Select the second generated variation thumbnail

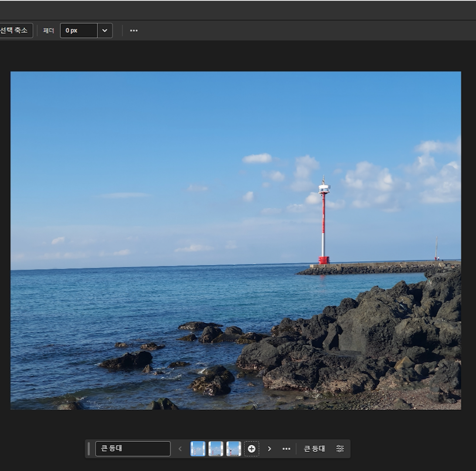click(x=215, y=448)
